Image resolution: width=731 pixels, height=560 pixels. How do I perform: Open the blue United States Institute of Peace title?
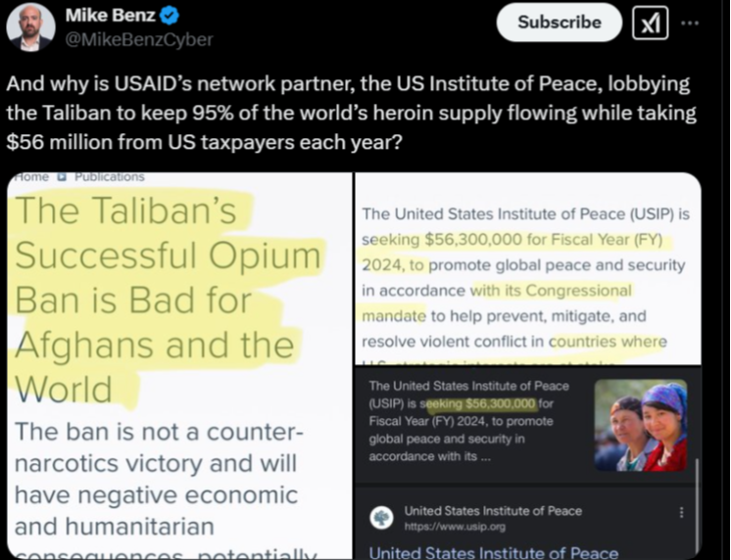click(494, 552)
